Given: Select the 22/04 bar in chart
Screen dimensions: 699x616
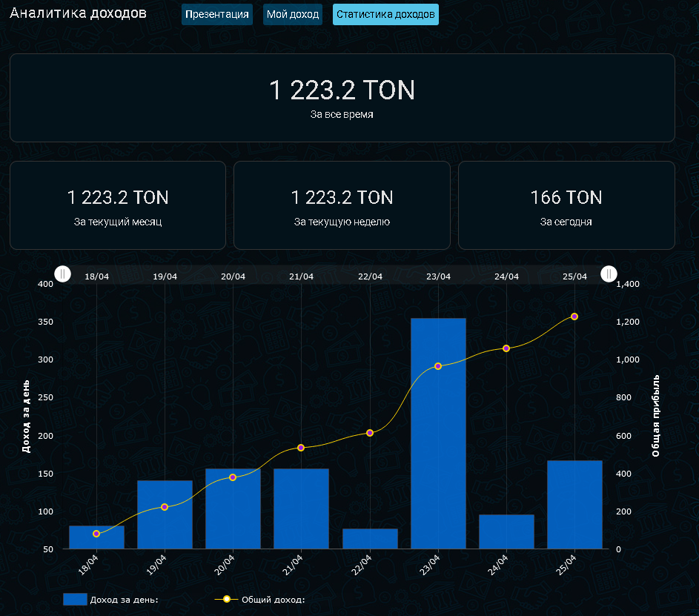Looking at the screenshot, I should click(370, 539).
